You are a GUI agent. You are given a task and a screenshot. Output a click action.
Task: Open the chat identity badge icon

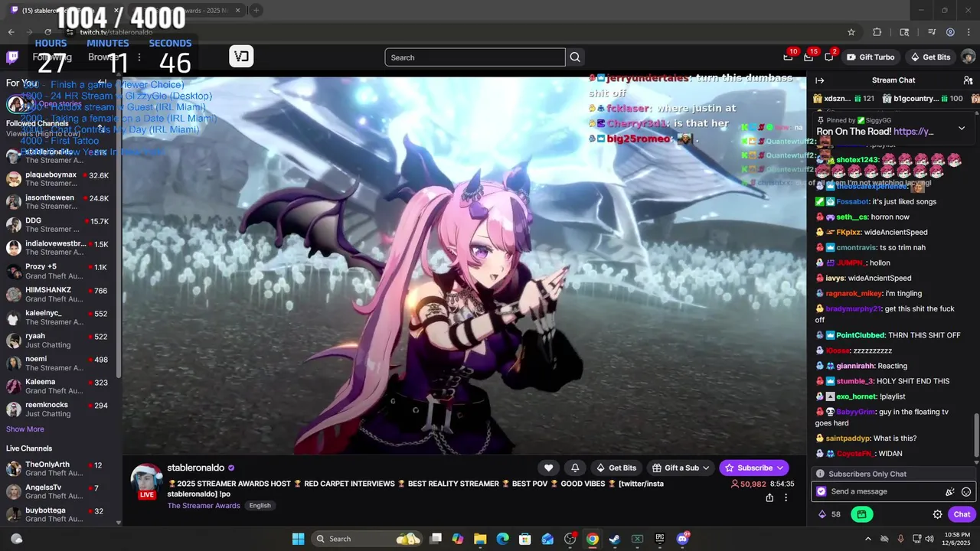click(822, 491)
